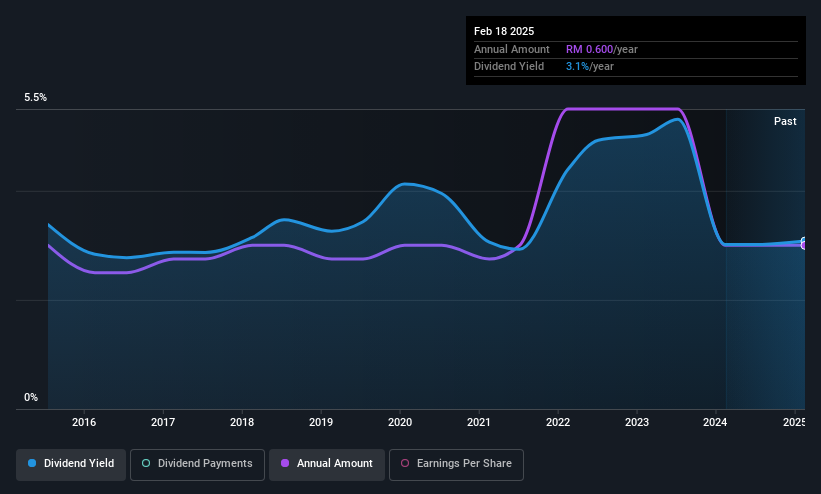Click the 5.5% y-axis label
Viewport: 821px width, 494px height.
35,97
